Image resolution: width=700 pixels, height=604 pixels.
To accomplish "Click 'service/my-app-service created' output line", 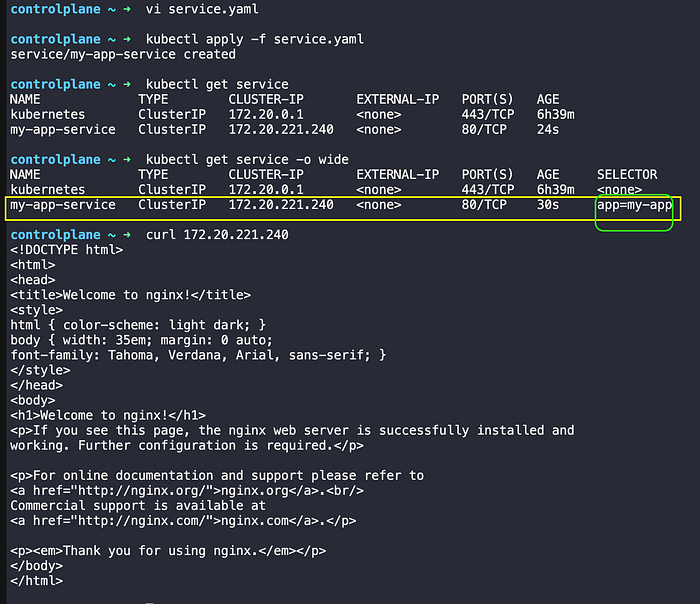I will pyautogui.click(x=123, y=54).
